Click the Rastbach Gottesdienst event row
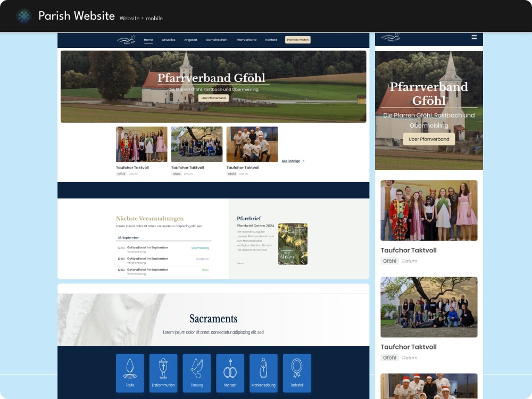The image size is (532, 399). 163,261
